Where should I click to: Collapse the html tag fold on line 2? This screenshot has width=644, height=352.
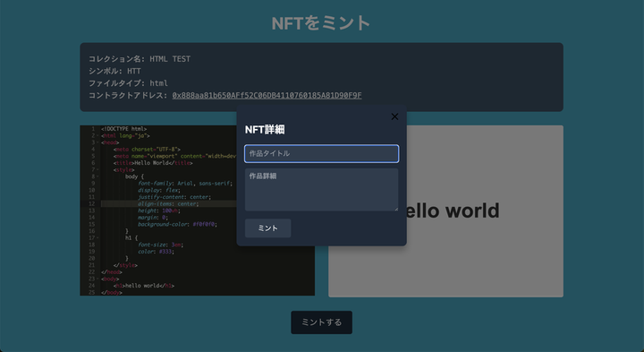tap(98, 136)
